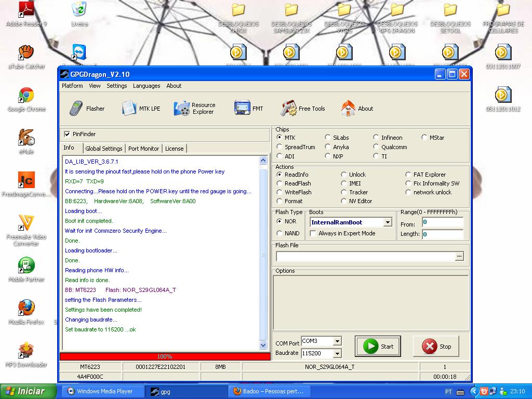Open the Languages menu

[x=147, y=86]
